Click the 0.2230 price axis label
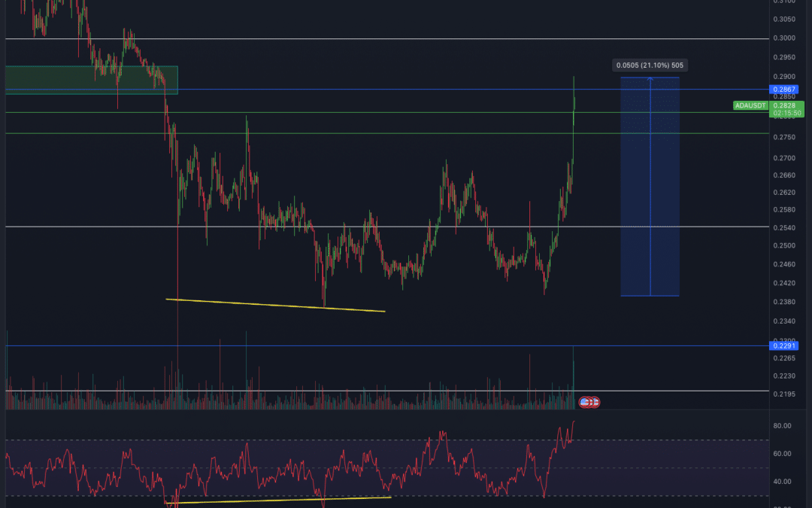Screen dimensions: 812x508 coord(784,376)
